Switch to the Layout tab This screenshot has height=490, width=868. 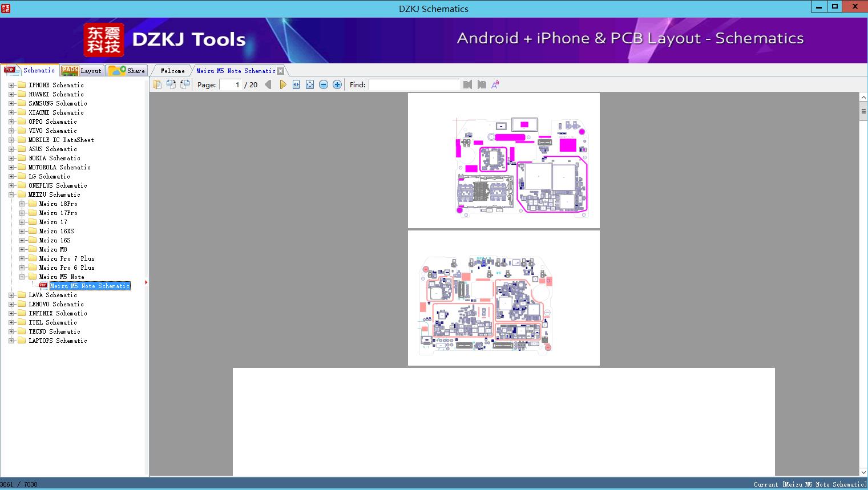pyautogui.click(x=82, y=71)
